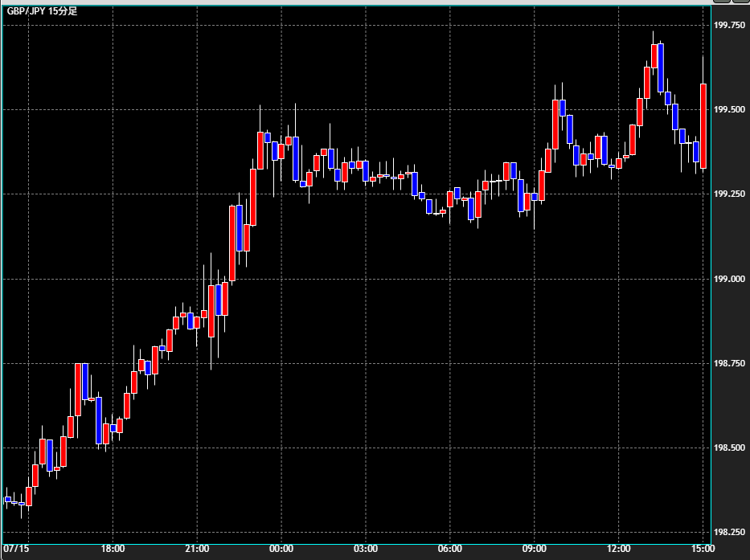Click the latest rightmost red candlestick

pos(703,126)
